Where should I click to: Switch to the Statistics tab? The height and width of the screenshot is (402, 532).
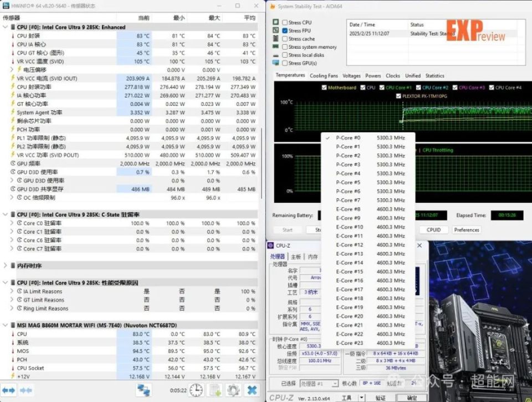coord(434,76)
